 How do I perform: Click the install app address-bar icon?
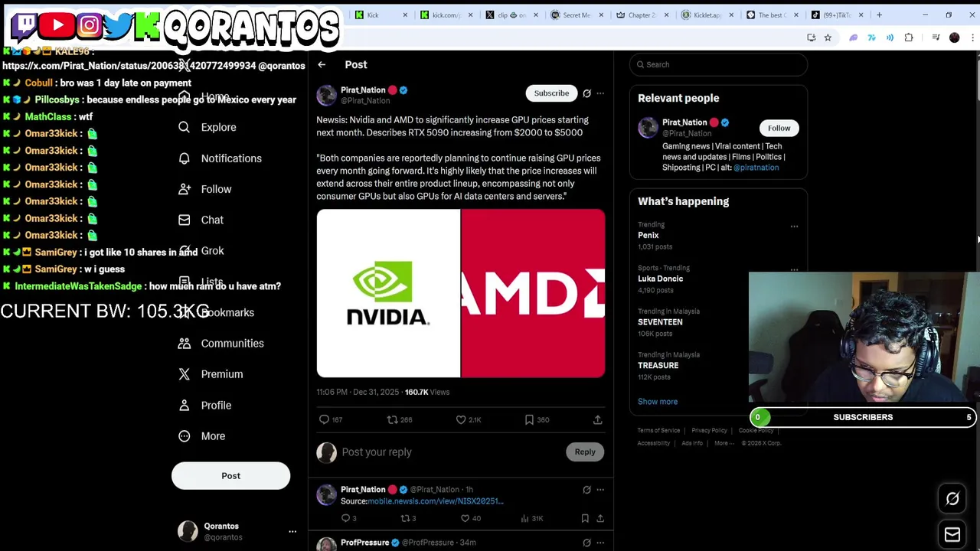coord(811,37)
